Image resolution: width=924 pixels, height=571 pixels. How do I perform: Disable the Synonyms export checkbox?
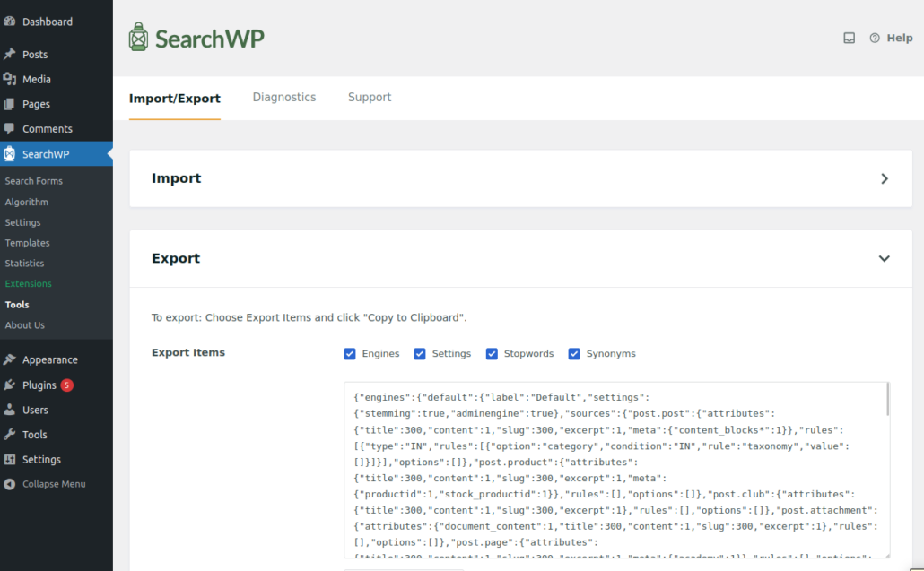(x=574, y=354)
